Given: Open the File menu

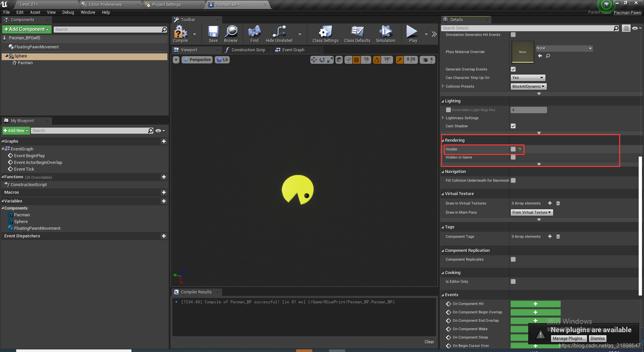Looking at the screenshot, I should click(6, 12).
